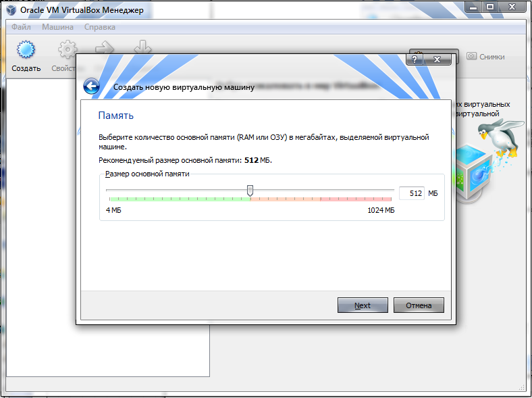Viewport: 532px width, 398px height.
Task: Open the Справка menu
Action: click(100, 27)
